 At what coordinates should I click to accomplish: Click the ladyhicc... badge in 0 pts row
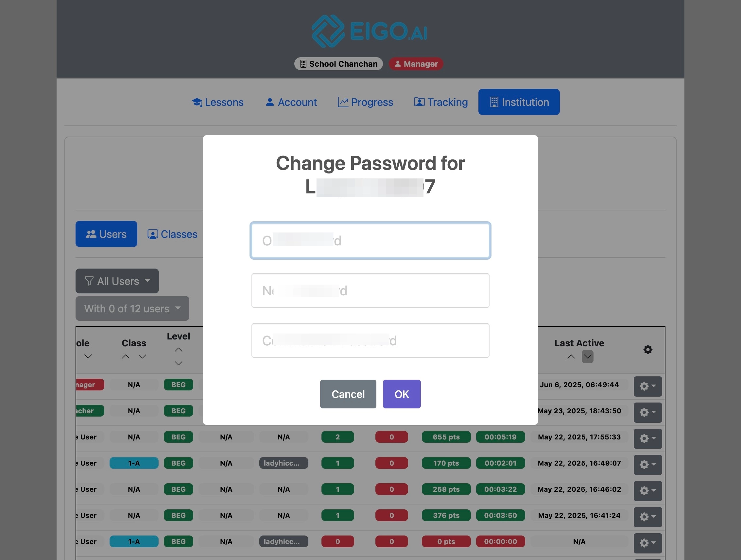pyautogui.click(x=284, y=541)
